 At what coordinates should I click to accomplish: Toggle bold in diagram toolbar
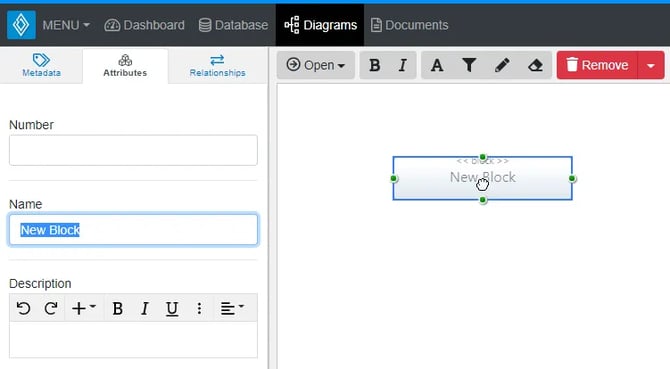(374, 65)
